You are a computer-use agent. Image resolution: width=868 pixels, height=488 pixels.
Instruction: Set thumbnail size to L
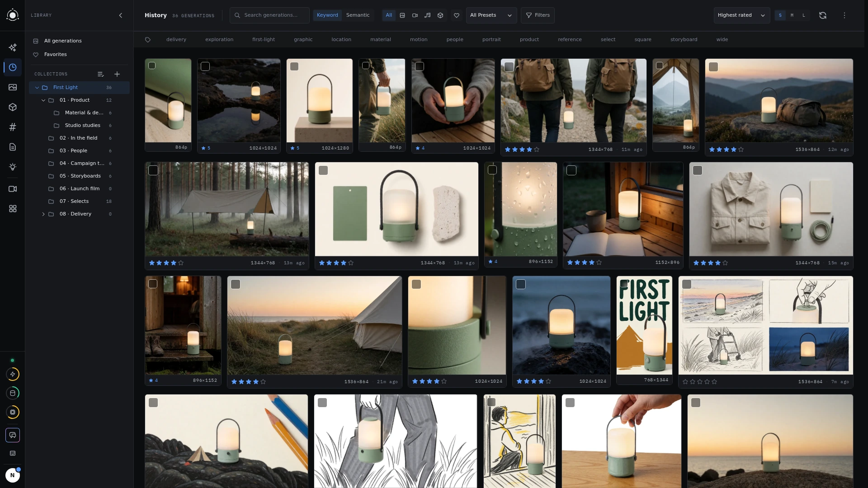804,15
